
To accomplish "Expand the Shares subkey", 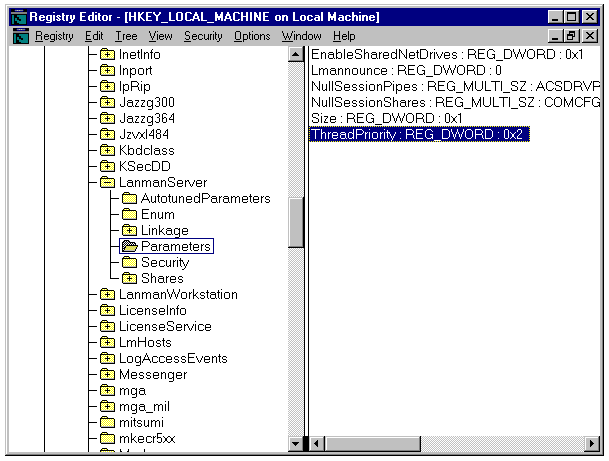I will pyautogui.click(x=128, y=278).
